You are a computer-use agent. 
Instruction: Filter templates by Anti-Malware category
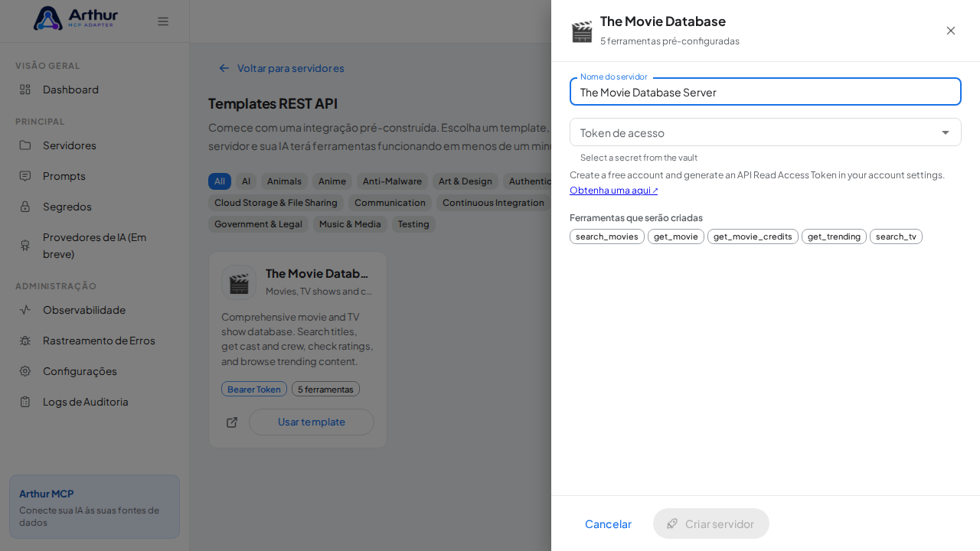pyautogui.click(x=392, y=181)
